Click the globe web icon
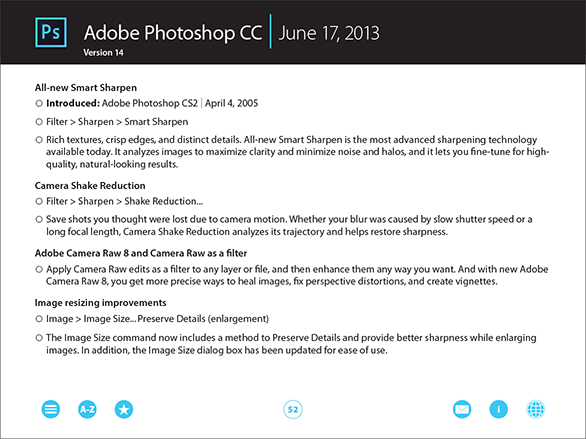This screenshot has height=439, width=586. 536,409
